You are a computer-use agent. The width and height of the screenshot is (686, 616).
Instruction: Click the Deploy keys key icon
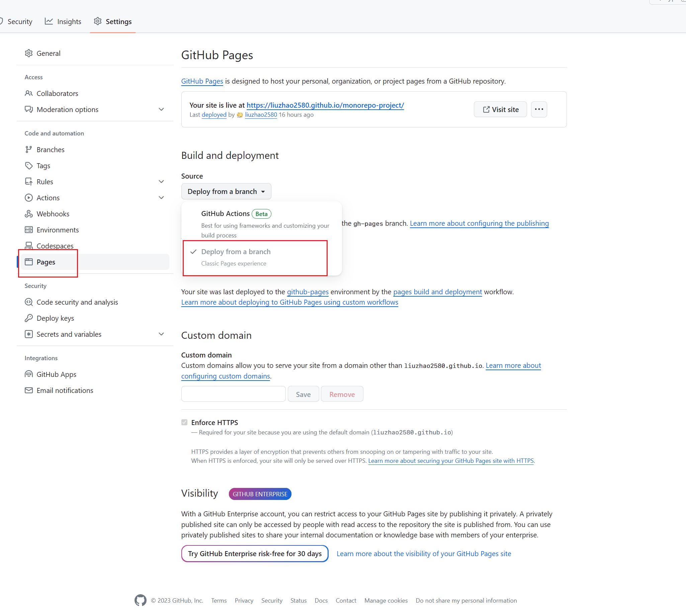[x=29, y=318]
